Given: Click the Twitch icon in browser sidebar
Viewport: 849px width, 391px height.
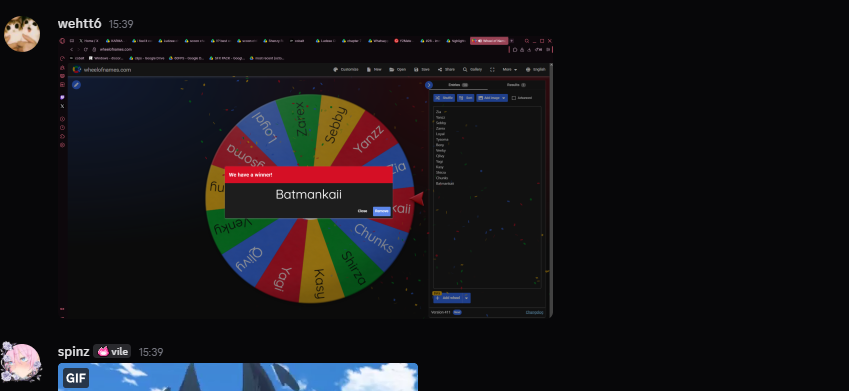Looking at the screenshot, I should click(x=62, y=97).
